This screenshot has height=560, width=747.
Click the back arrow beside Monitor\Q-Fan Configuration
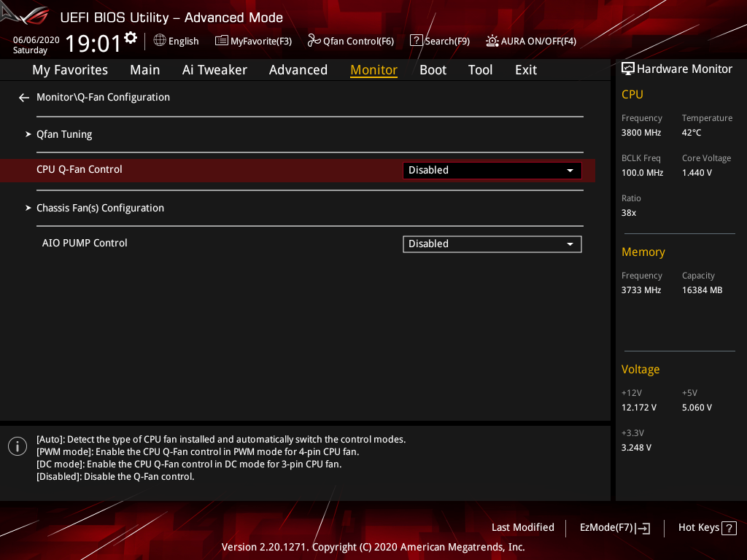point(24,98)
